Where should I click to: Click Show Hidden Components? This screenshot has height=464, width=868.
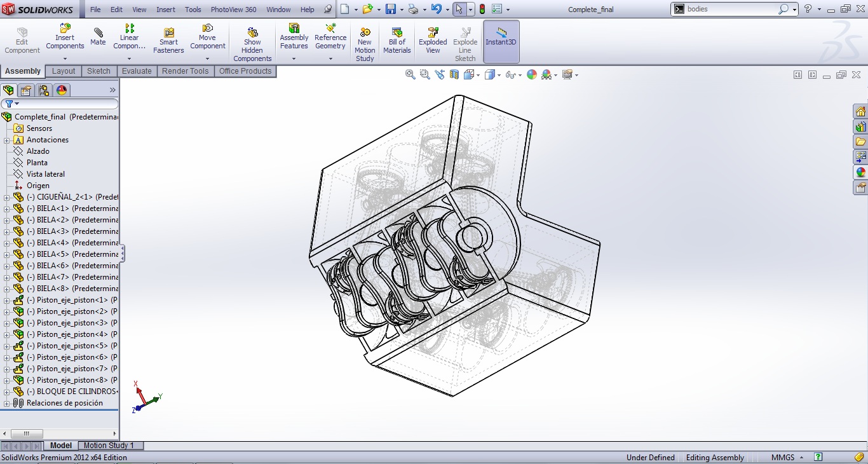252,44
